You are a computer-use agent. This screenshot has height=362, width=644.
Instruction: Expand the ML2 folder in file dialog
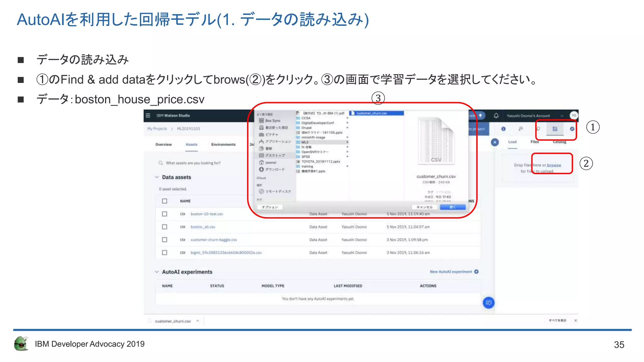coord(347,142)
